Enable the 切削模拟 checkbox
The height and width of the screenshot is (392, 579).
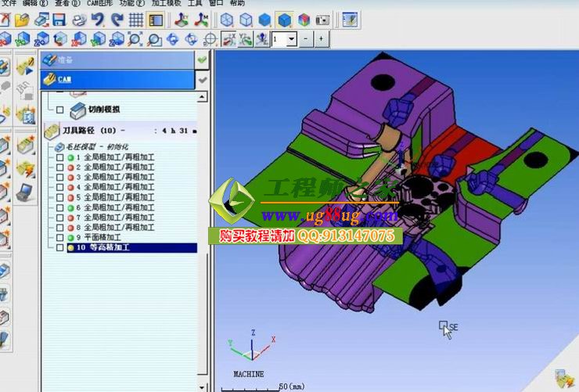point(59,110)
